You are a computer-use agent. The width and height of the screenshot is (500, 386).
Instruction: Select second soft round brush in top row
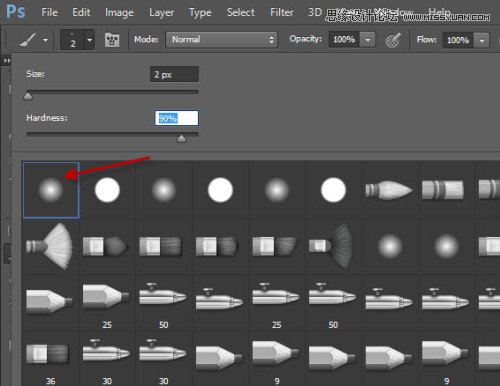(x=164, y=190)
